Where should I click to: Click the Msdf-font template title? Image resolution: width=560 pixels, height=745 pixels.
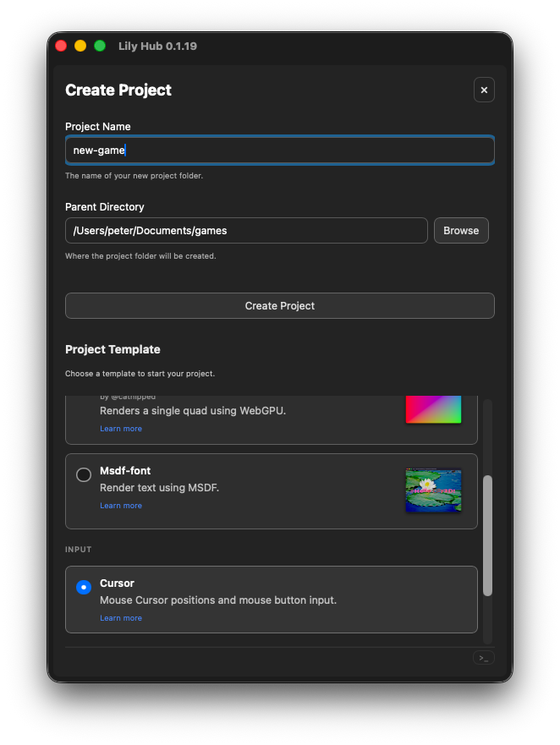[125, 471]
